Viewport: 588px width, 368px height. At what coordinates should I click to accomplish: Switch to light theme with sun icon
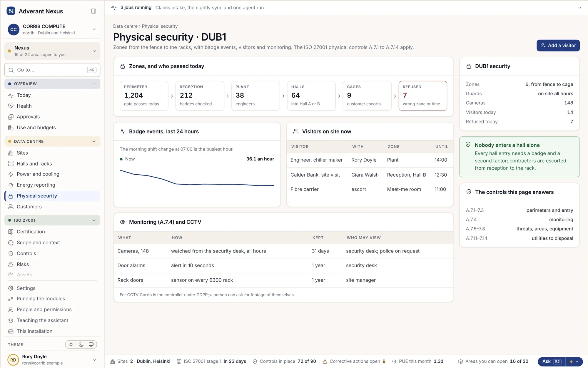[71, 344]
